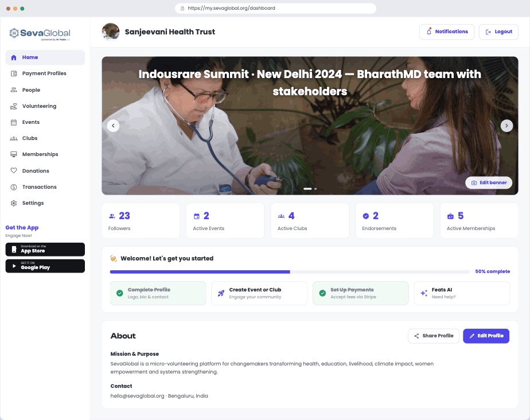Image resolution: width=530 pixels, height=420 pixels.
Task: Advance to next banner slide
Action: coord(506,126)
